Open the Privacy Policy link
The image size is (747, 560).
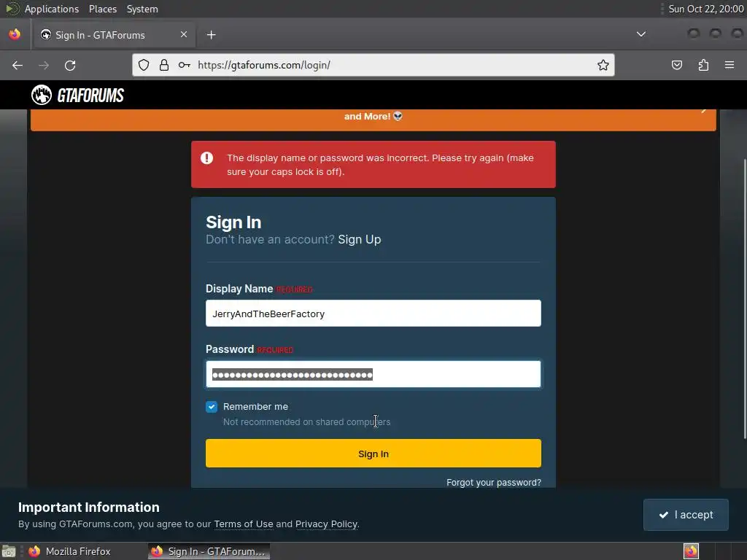click(x=326, y=524)
